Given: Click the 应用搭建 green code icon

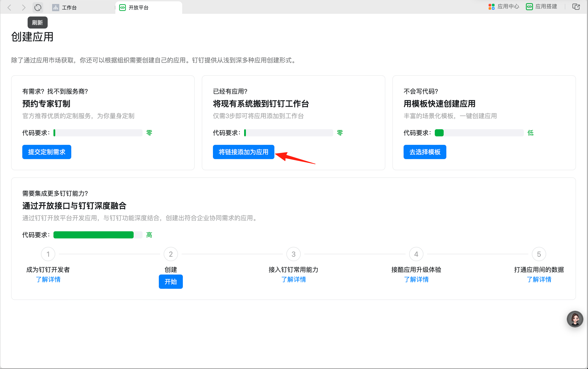Looking at the screenshot, I should 529,7.
